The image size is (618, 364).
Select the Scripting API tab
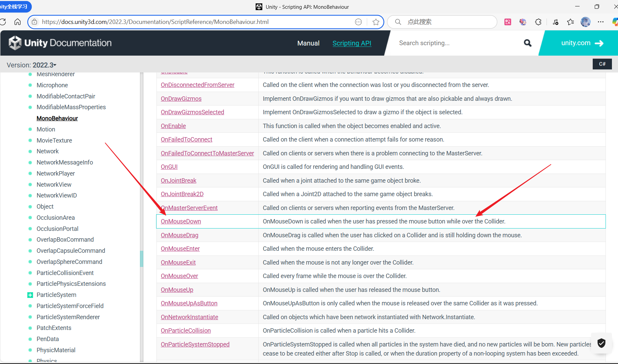tap(352, 43)
